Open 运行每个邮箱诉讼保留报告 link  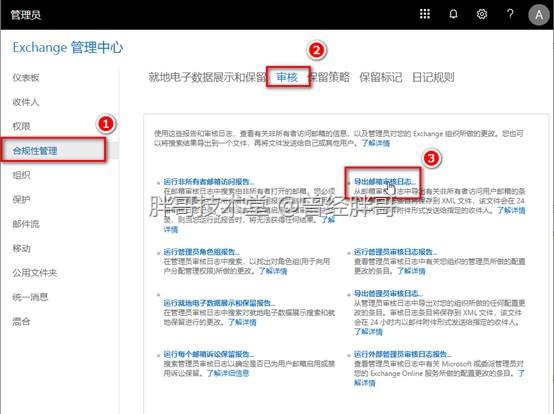tap(208, 354)
